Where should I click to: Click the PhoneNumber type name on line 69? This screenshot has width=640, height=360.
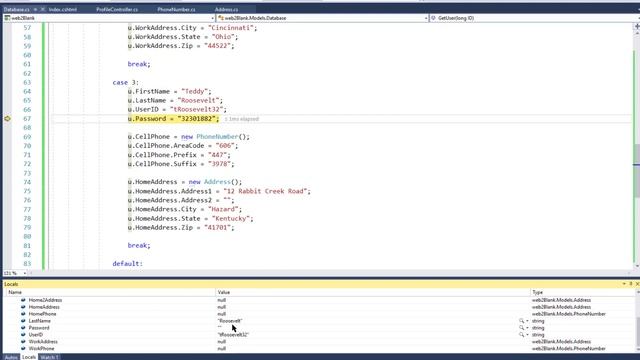(x=218, y=137)
